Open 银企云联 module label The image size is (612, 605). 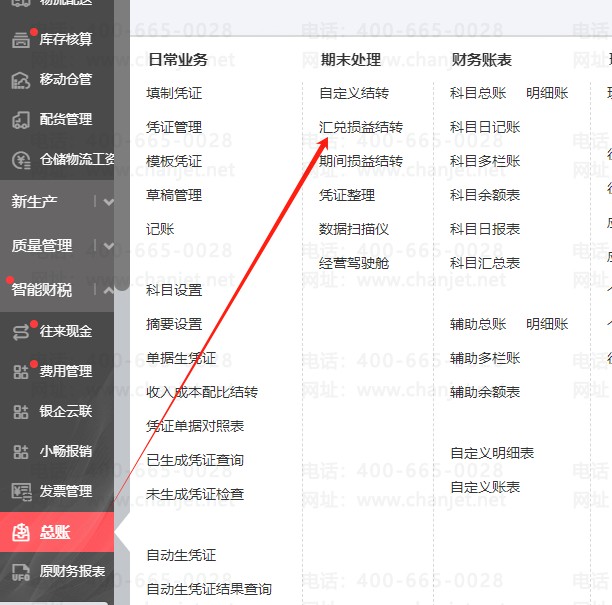tap(66, 411)
